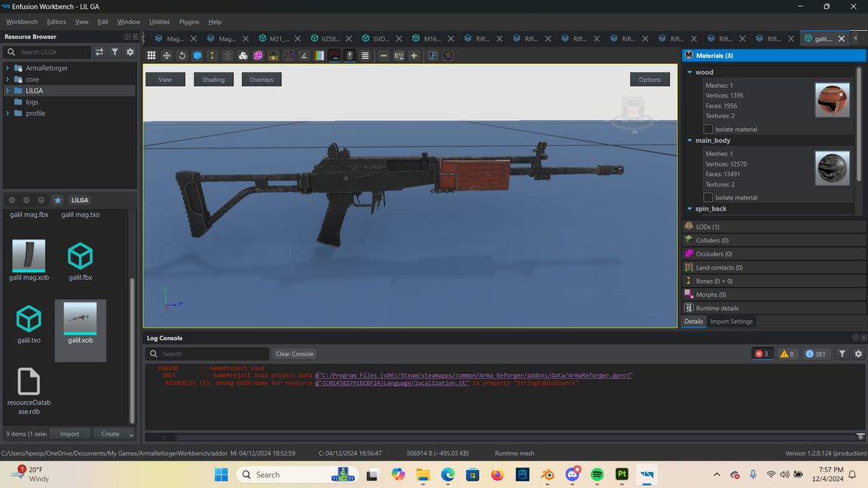Click the favorites star in Resource Browser
This screenshot has width=868, height=488.
57,200
